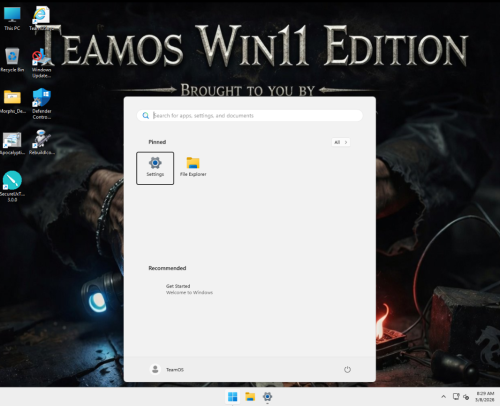The width and height of the screenshot is (500, 406).
Task: Select the Windows Update shortcut icon
Action: (x=41, y=63)
